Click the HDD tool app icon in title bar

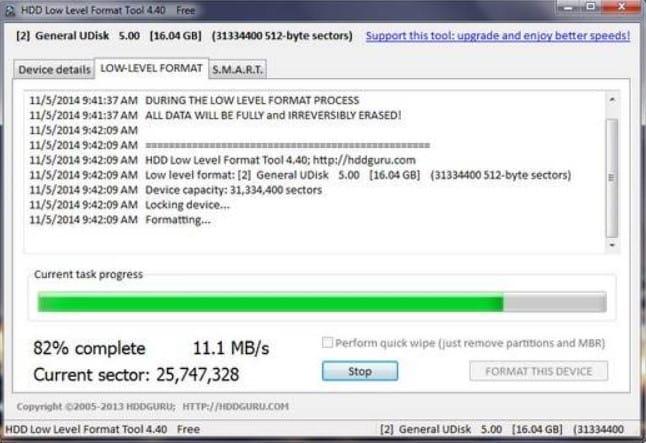(9, 10)
